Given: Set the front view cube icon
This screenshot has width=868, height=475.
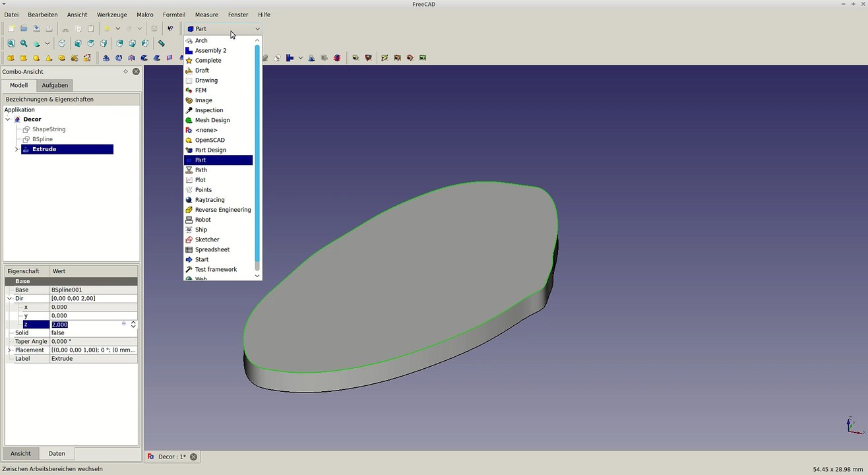Looking at the screenshot, I should (x=78, y=44).
